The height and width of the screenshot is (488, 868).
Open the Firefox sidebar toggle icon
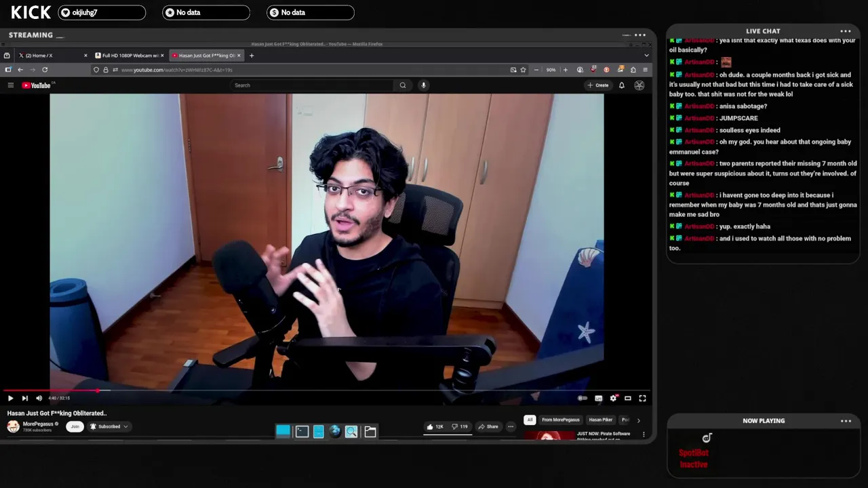pyautogui.click(x=8, y=70)
